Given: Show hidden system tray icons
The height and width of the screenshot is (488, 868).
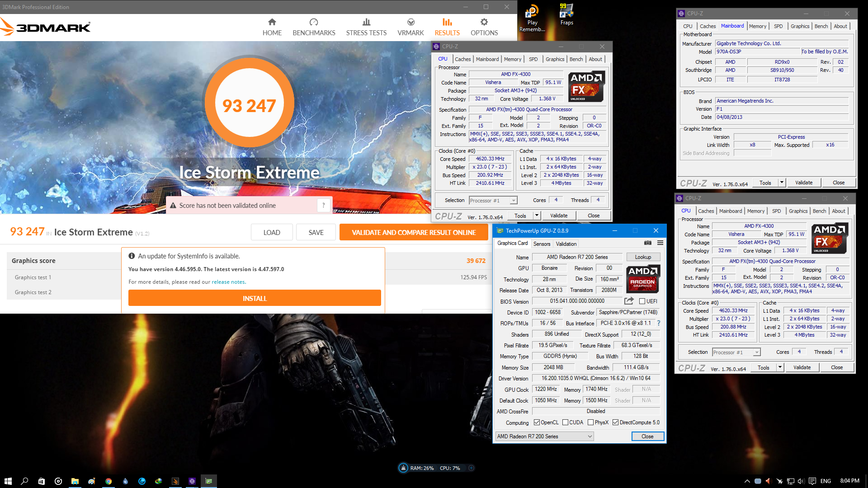Looking at the screenshot, I should coord(747,481).
